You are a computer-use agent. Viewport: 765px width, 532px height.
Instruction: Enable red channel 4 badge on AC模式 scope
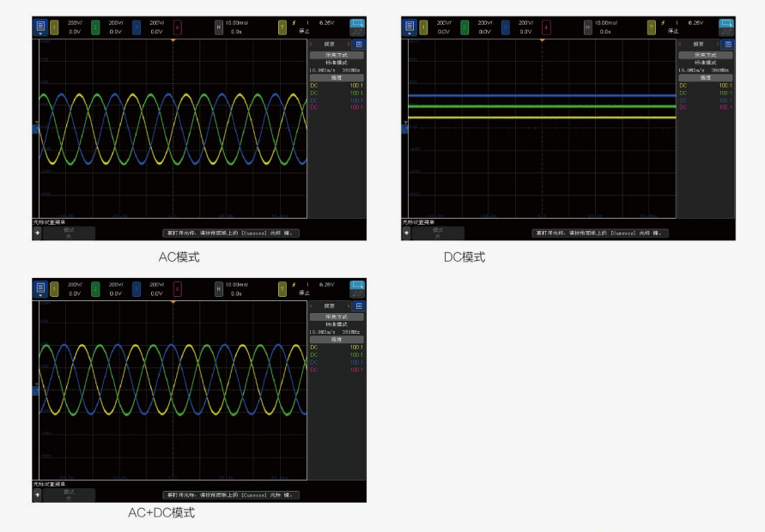point(177,27)
